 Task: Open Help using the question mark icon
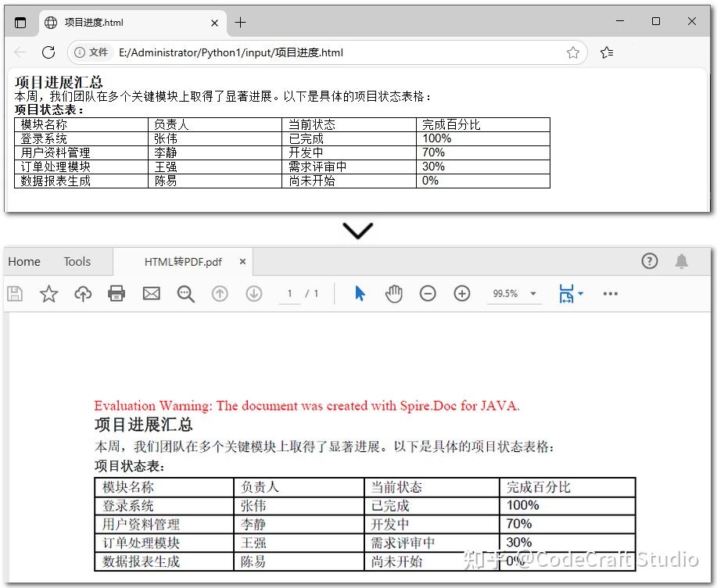point(649,262)
